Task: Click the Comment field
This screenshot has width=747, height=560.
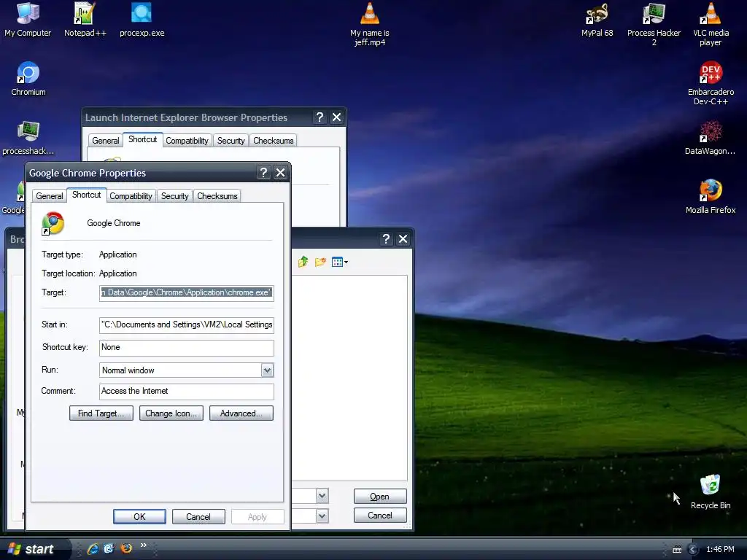Action: [186, 392]
